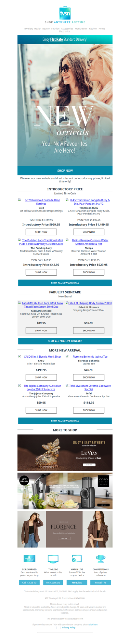Open the Jewellery category in top navigation
130x644 pixels.
28,29
